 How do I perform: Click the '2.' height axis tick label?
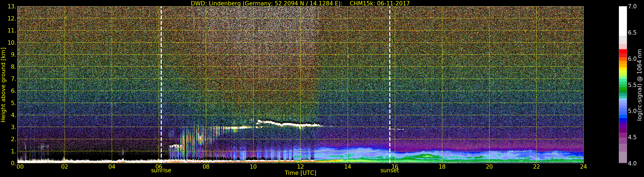click(x=13, y=139)
